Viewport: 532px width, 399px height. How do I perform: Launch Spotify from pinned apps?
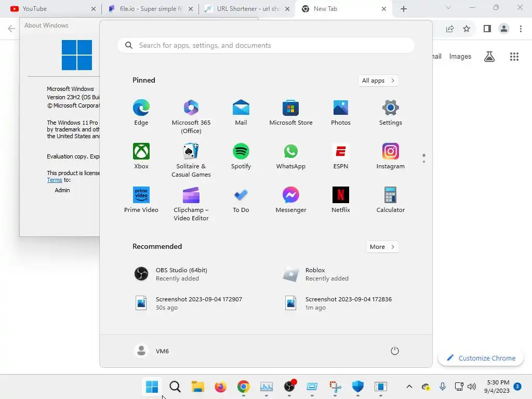tap(241, 156)
